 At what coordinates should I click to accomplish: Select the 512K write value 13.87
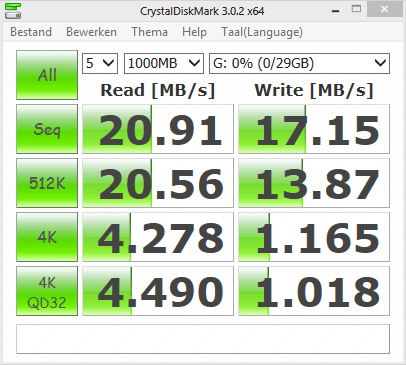click(314, 183)
